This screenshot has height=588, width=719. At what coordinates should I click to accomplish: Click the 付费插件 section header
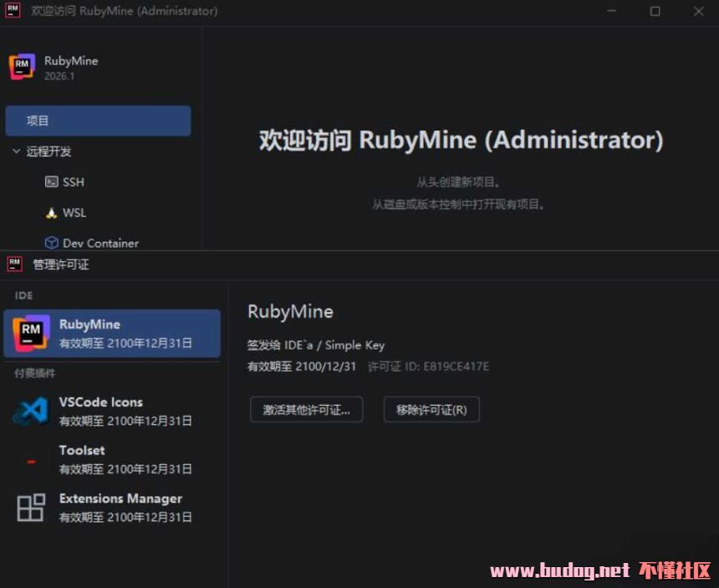pyautogui.click(x=35, y=373)
